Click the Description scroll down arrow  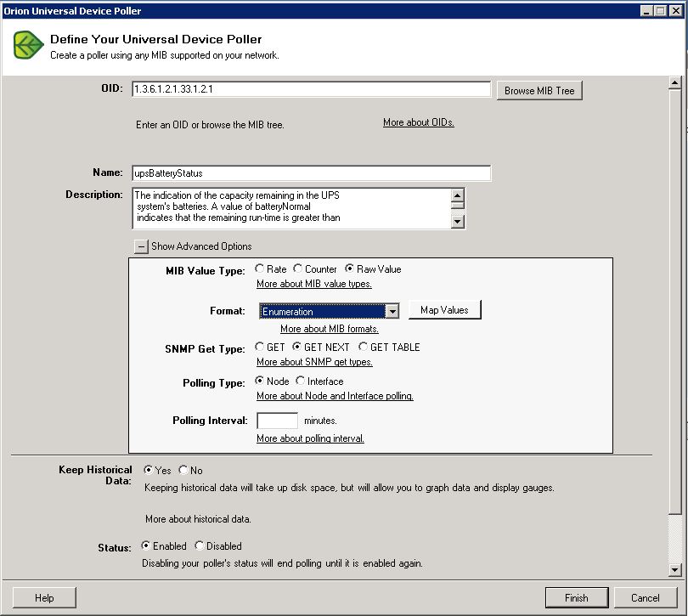click(x=458, y=221)
